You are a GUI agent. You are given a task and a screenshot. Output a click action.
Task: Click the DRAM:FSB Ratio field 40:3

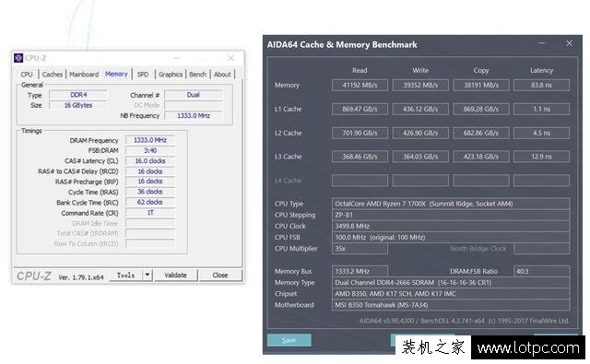pos(541,271)
